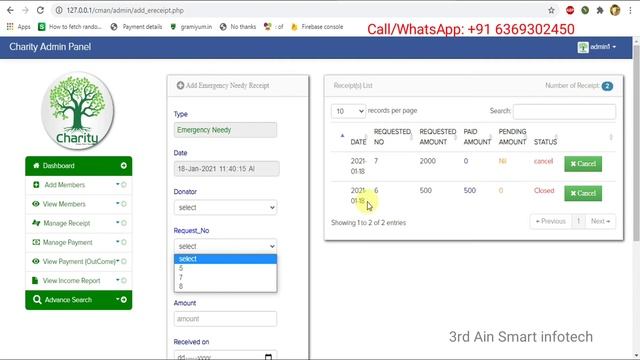The height and width of the screenshot is (360, 640).
Task: Open the browser extensions puzzle icon
Action: pos(600,10)
